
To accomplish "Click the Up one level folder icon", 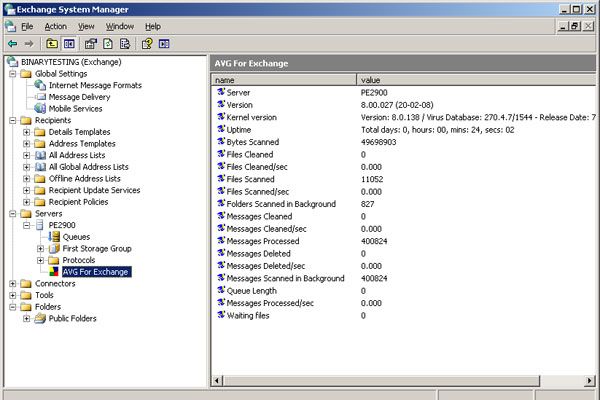I will click(x=52, y=44).
